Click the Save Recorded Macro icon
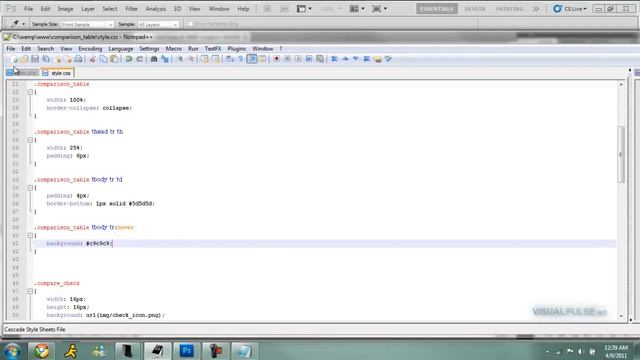The height and width of the screenshot is (360, 640). (x=320, y=59)
